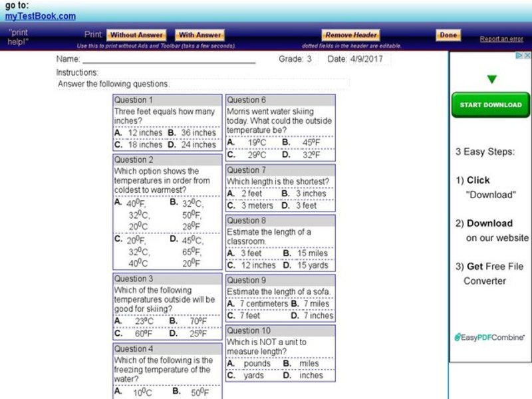Screen dimensions: 532x399
Task: Edit the Grade field value
Action: pos(309,59)
